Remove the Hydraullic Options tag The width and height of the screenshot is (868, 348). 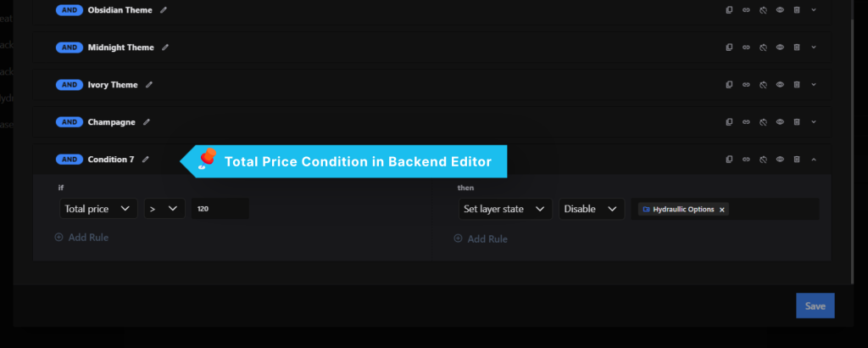[721, 210]
